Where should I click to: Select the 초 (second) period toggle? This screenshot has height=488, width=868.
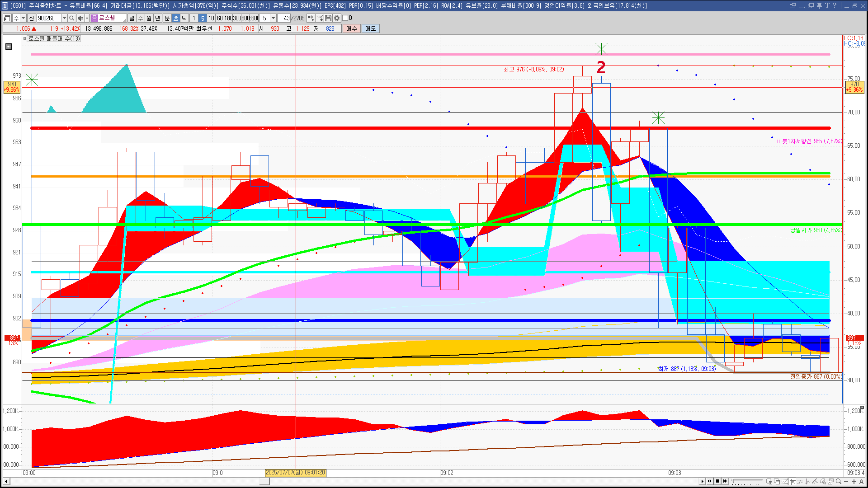(176, 18)
